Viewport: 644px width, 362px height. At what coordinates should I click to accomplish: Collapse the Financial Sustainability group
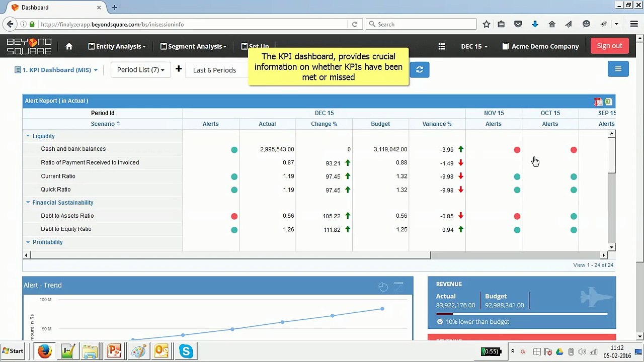(x=28, y=203)
